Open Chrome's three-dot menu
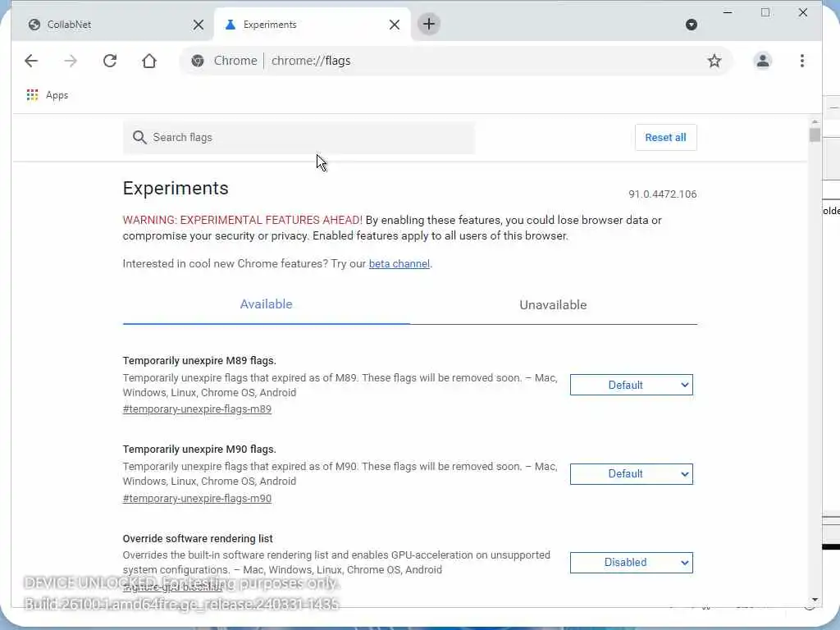 [801, 61]
